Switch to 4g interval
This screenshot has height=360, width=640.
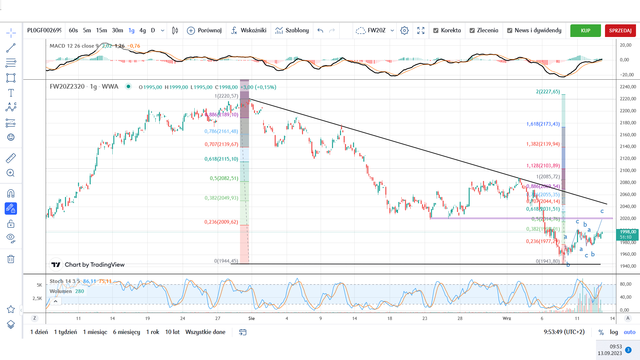[142, 30]
